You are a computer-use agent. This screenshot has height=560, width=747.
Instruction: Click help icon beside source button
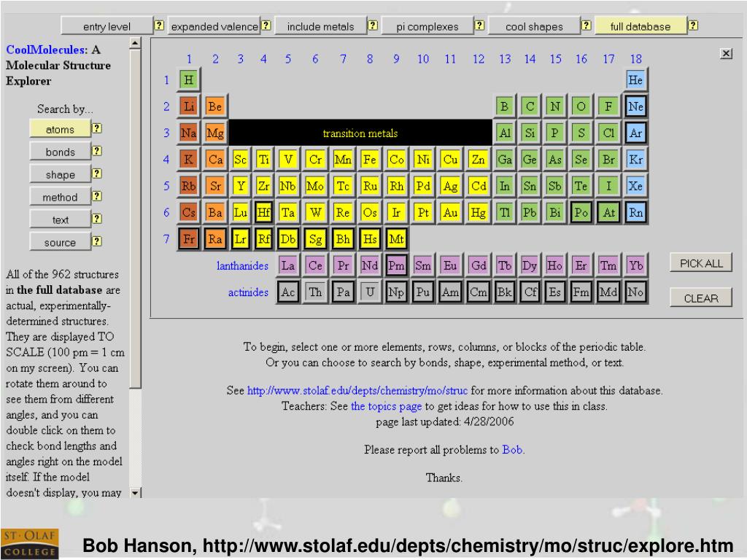pos(97,241)
